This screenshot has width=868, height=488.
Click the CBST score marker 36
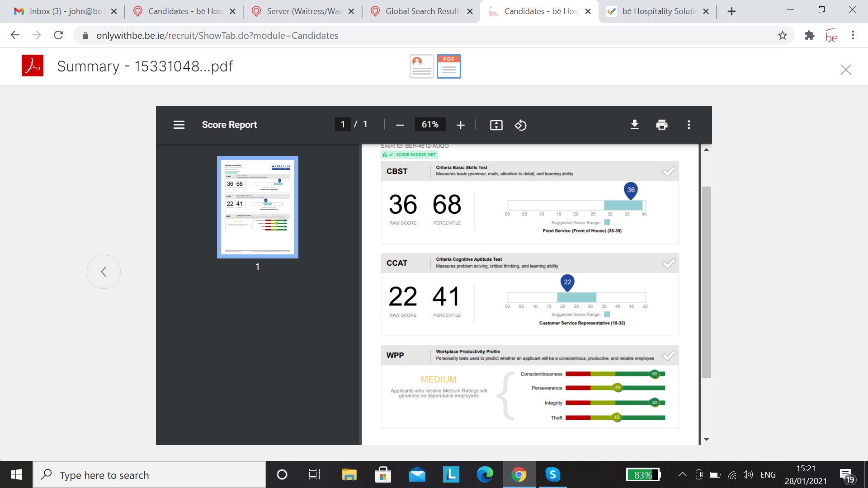coord(631,190)
